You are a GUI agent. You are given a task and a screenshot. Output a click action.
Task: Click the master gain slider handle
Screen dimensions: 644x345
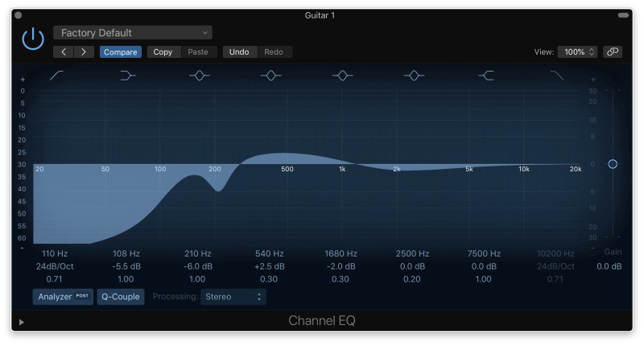[x=613, y=164]
